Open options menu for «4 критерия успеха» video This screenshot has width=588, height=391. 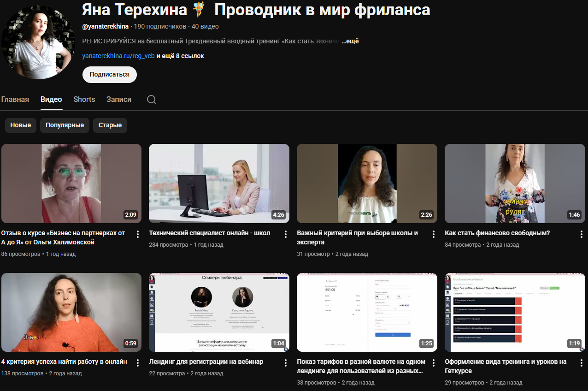pos(138,363)
